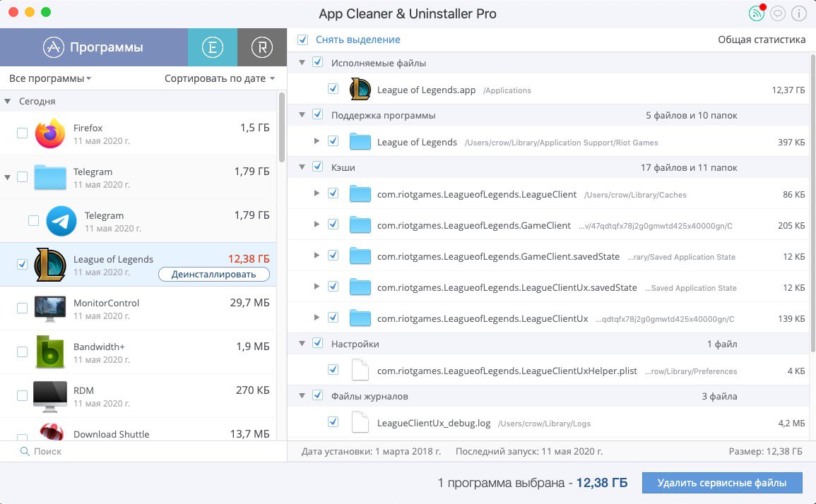Click the Firefox app icon
Viewport: 816px width, 504px height.
click(50, 133)
